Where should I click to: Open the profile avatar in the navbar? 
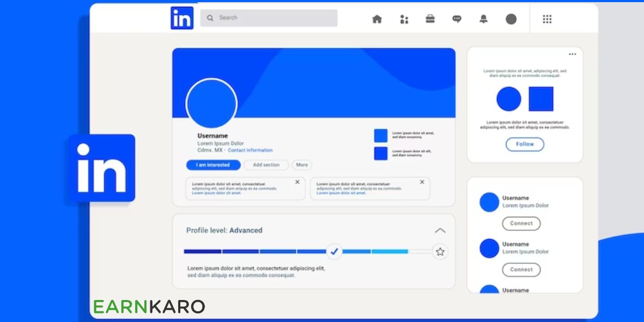(x=510, y=18)
